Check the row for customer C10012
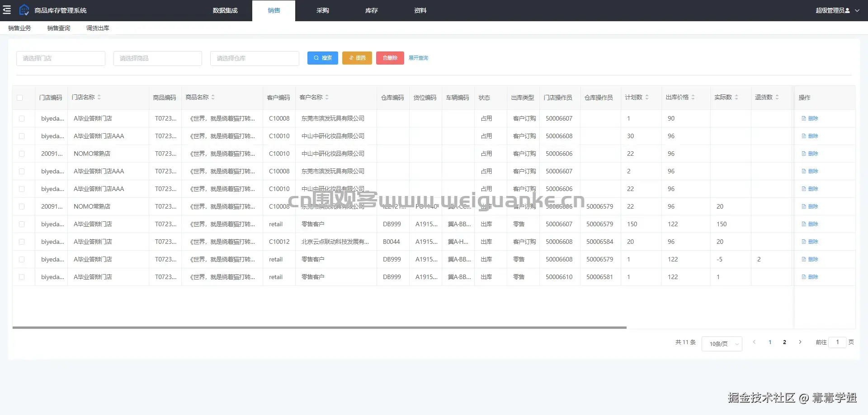This screenshot has width=868, height=415. (22, 242)
